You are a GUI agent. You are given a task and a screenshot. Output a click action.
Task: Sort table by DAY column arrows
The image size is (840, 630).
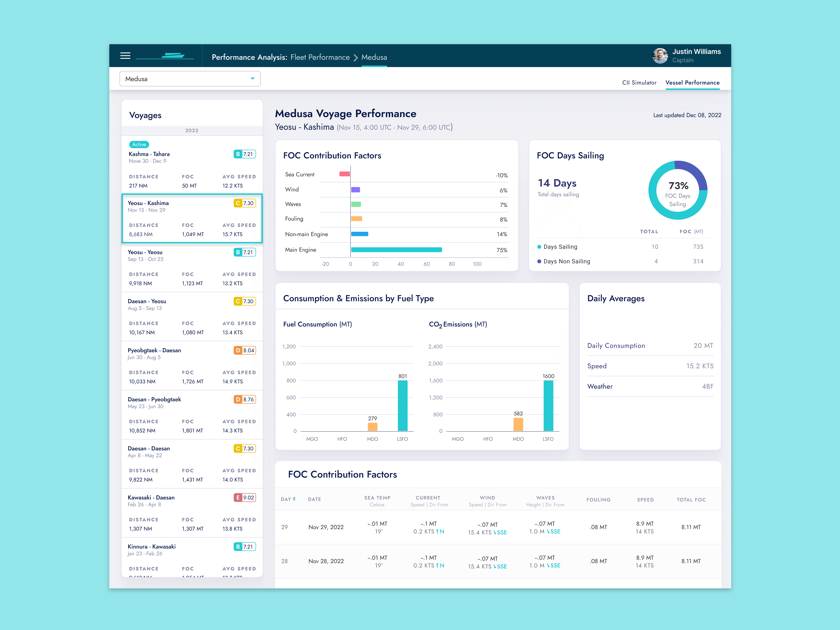tap(294, 499)
